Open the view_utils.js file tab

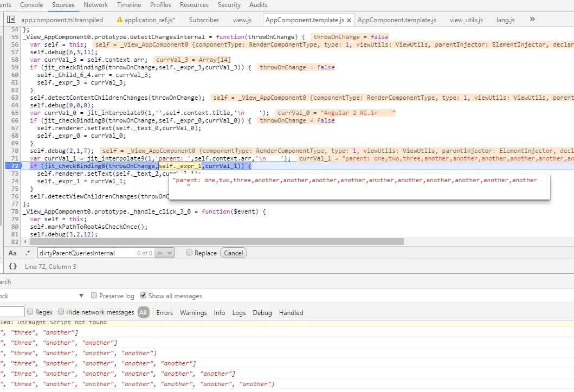pyautogui.click(x=466, y=20)
